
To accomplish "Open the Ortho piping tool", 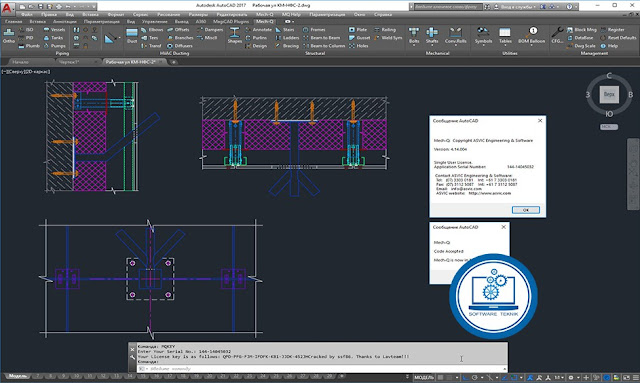I will coord(9,36).
